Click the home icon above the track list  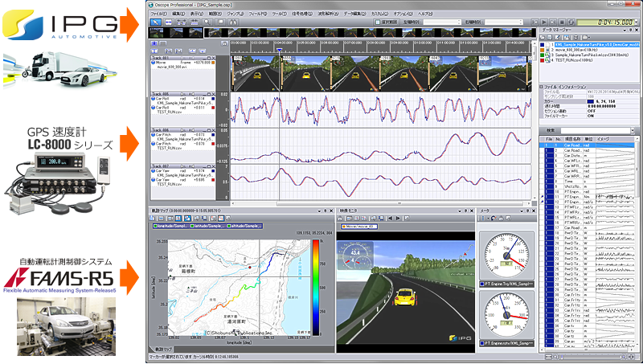(224, 43)
